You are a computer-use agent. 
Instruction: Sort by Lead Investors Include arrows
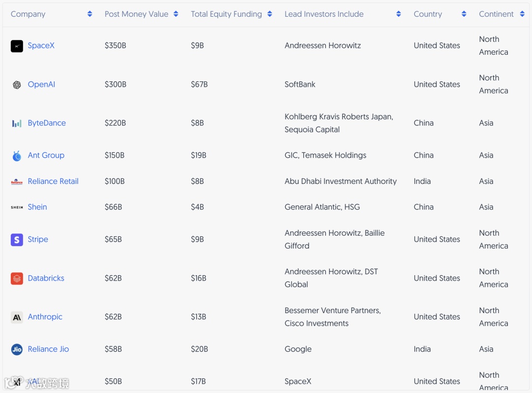(399, 14)
